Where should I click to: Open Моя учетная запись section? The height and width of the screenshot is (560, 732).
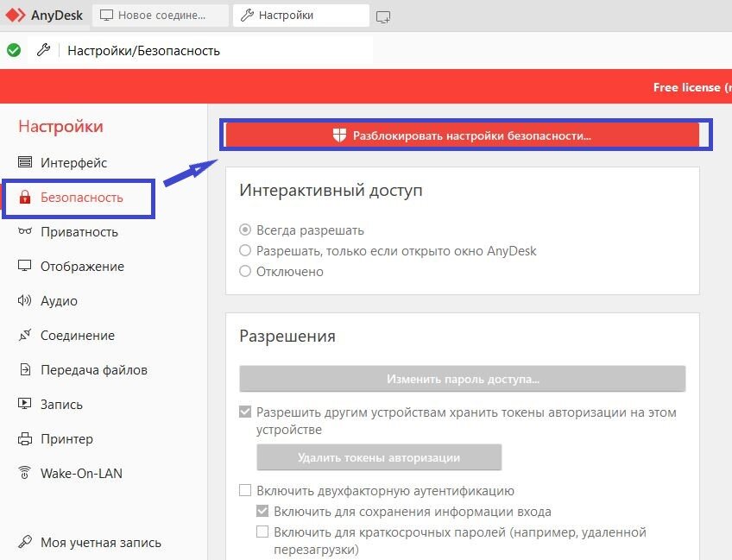coord(100,542)
